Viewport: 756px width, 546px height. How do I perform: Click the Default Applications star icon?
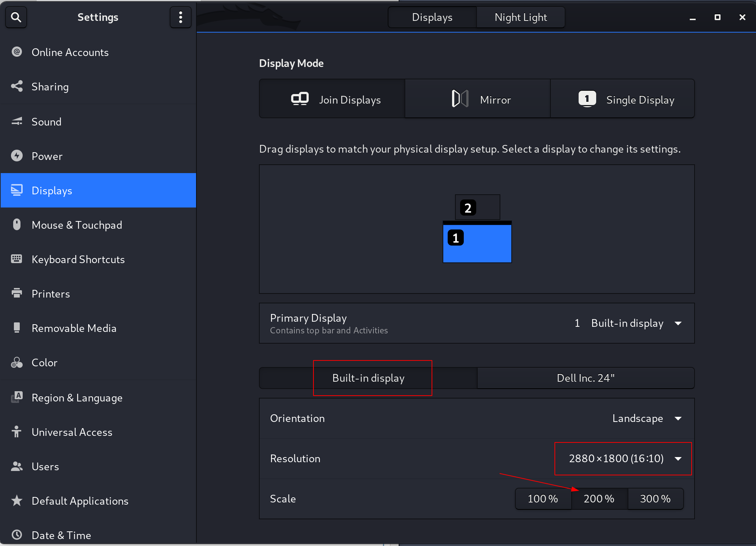(17, 500)
